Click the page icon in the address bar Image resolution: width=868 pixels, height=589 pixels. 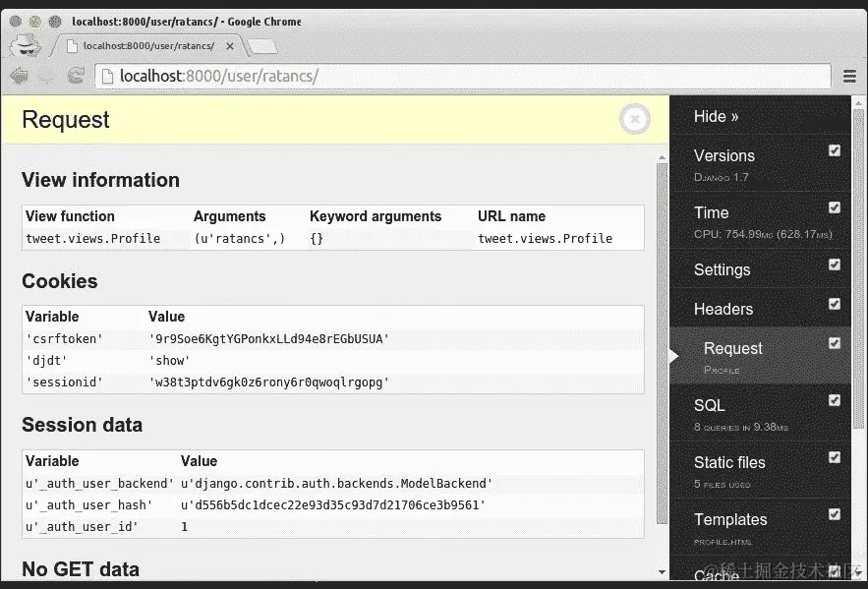tap(107, 76)
